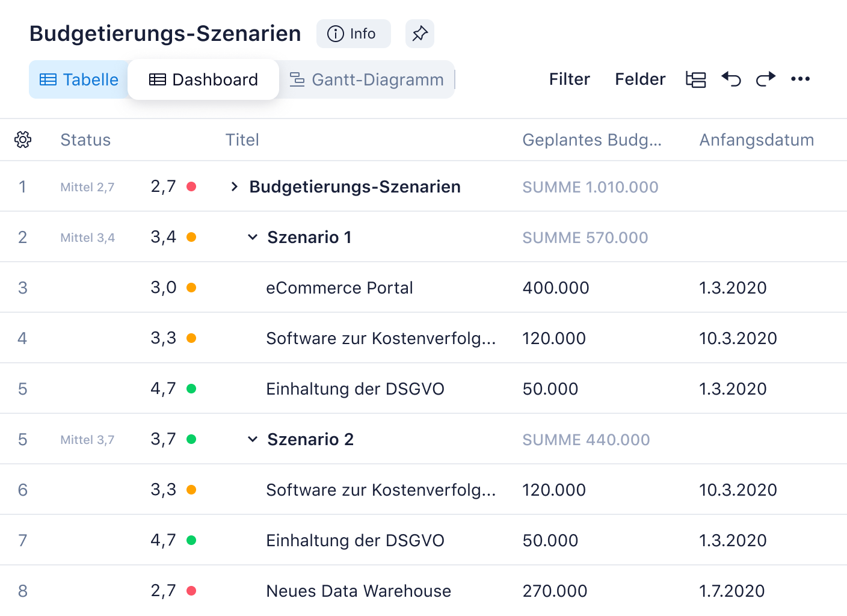Sort by the Status column header
Image resolution: width=847 pixels, height=616 pixels.
pos(85,140)
